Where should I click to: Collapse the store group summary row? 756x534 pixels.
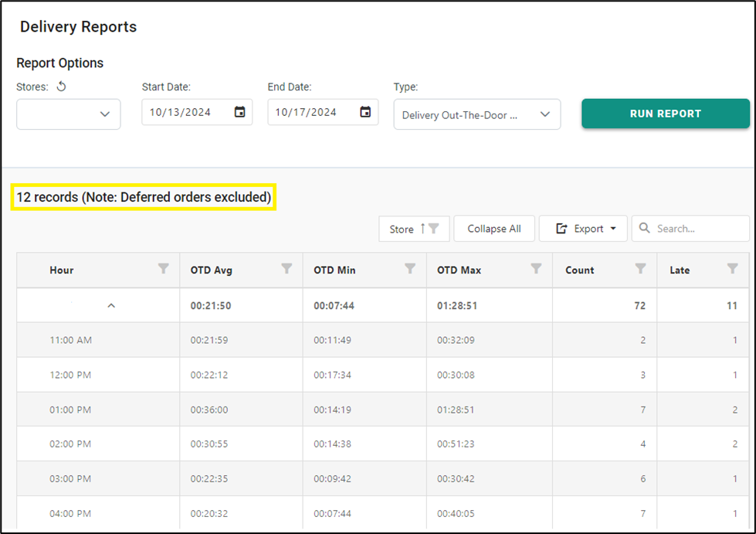point(111,305)
